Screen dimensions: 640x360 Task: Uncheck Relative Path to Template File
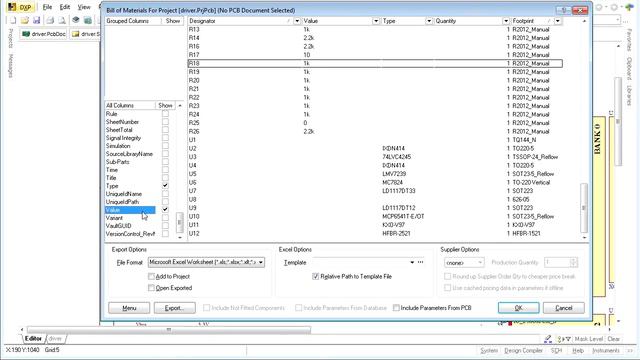tap(316, 276)
